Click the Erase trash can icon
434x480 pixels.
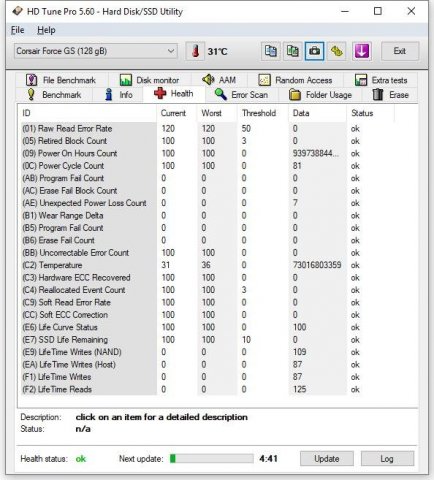pos(378,94)
